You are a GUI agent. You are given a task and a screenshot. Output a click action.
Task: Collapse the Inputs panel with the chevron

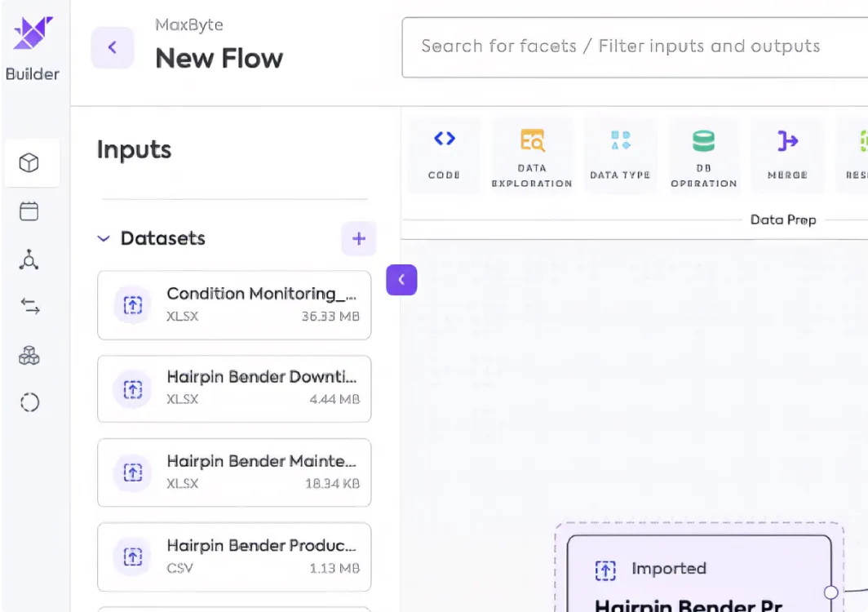[401, 279]
